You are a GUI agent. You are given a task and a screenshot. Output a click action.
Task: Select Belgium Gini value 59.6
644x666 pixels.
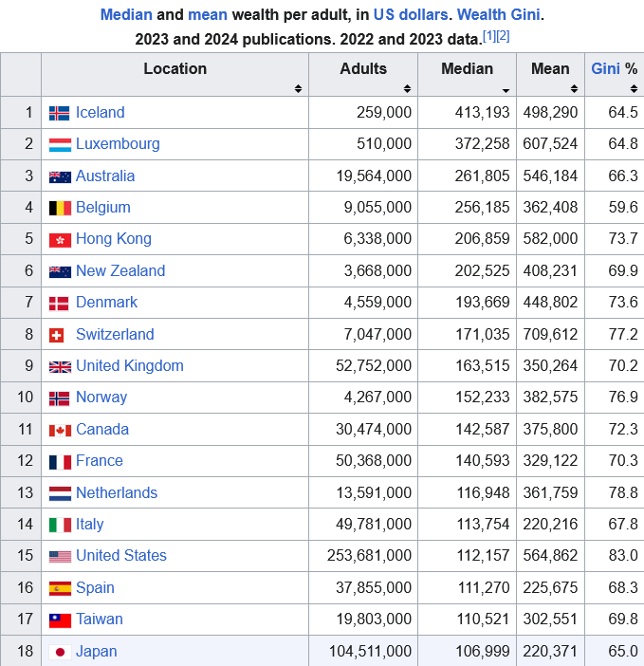(623, 207)
